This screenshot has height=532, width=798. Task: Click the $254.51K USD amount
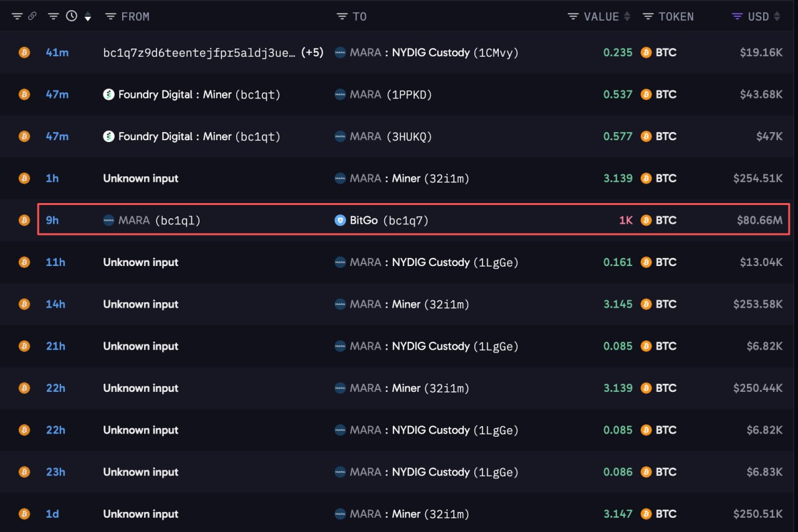pyautogui.click(x=757, y=178)
